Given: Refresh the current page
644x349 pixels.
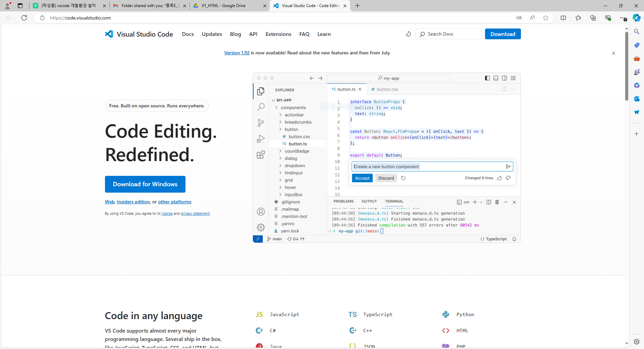Looking at the screenshot, I should coord(24,18).
